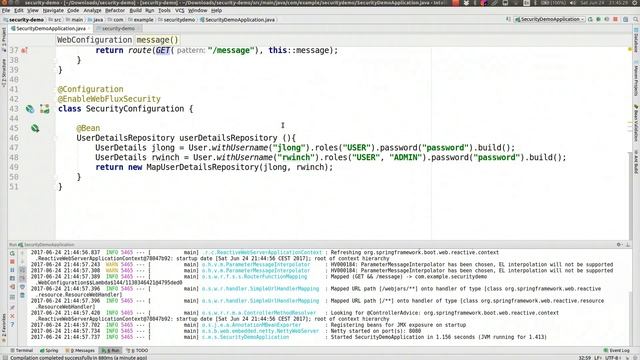
Task: Open the VCS menu
Action: 180,10
